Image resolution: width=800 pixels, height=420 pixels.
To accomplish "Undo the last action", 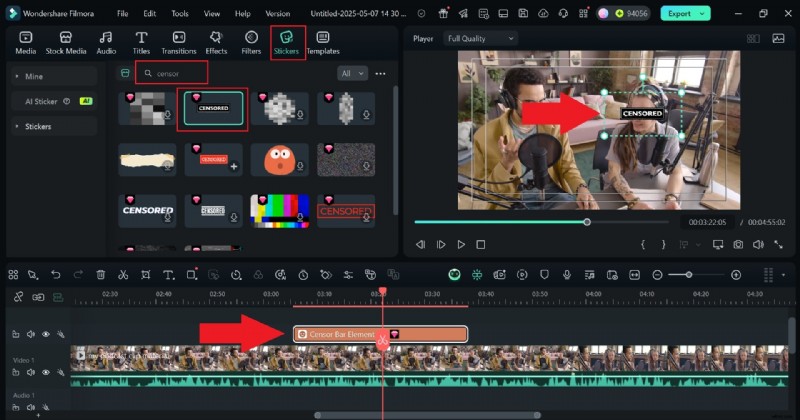I will (56, 275).
